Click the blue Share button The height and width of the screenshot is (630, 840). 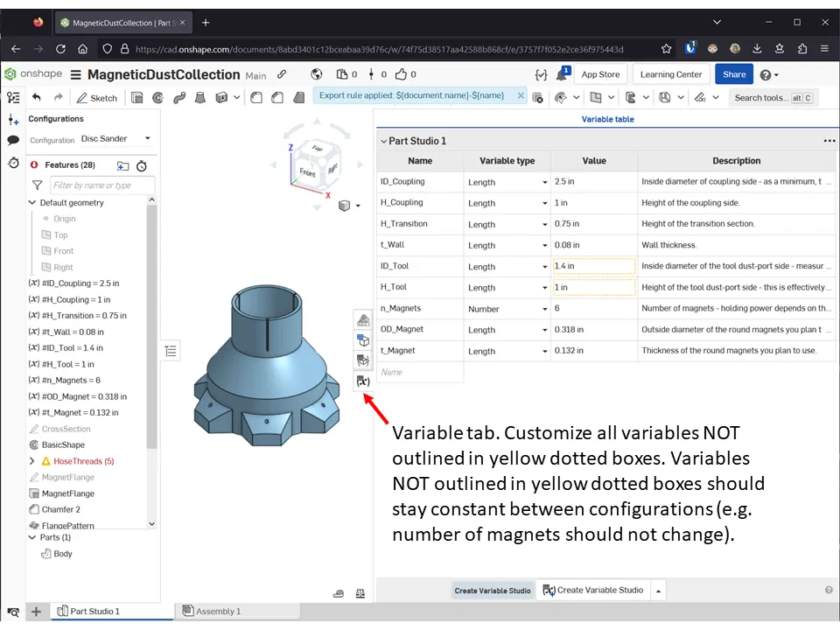tap(733, 75)
